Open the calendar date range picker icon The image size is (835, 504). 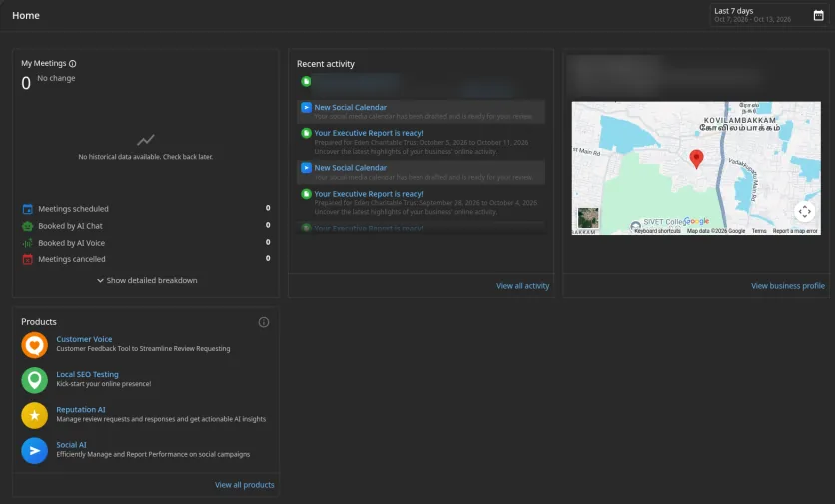click(x=818, y=15)
